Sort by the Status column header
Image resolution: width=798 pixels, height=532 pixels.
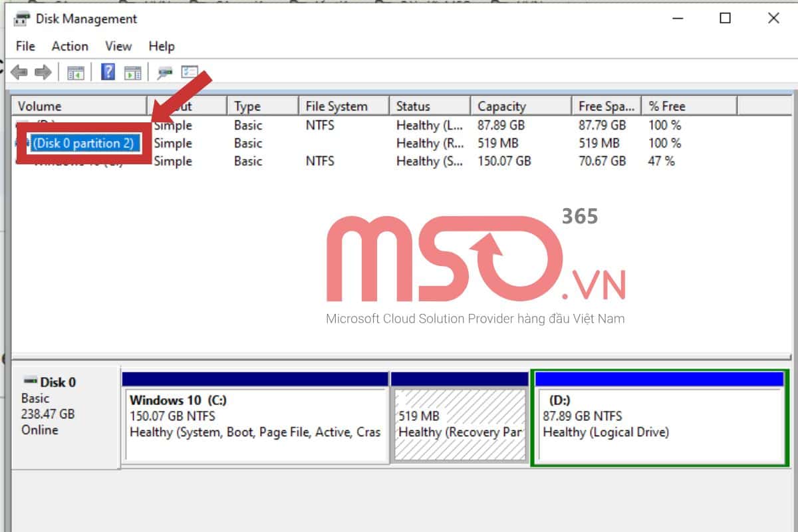(430, 106)
